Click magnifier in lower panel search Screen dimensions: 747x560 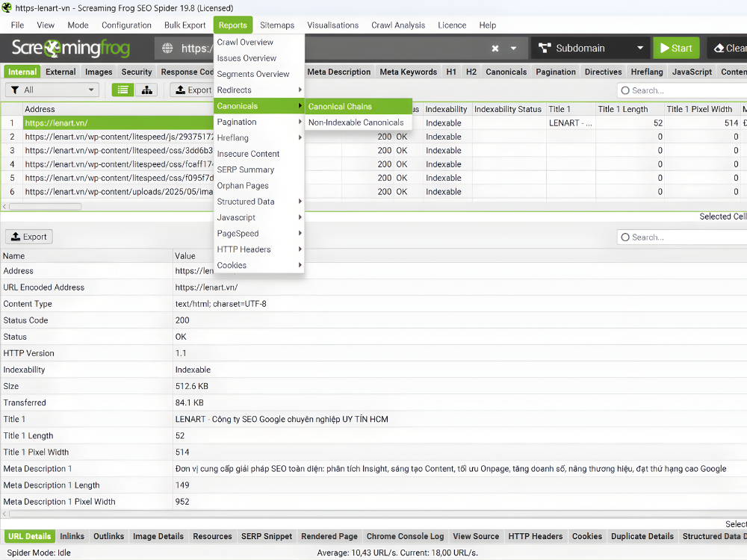[x=624, y=237]
